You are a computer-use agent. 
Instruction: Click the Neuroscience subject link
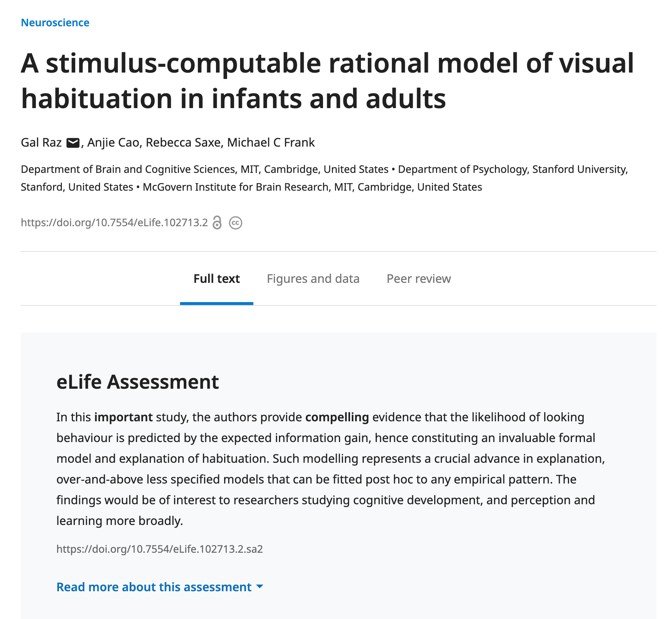coord(55,23)
